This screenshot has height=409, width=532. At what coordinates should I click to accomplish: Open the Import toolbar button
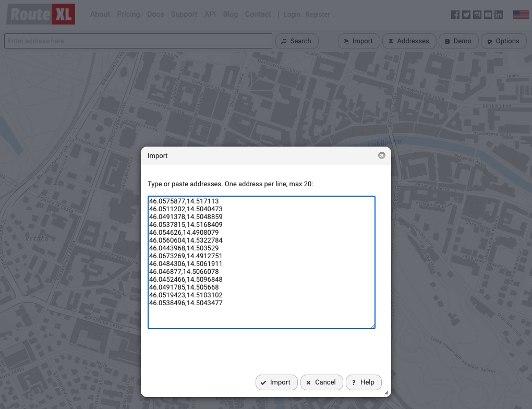tap(359, 41)
